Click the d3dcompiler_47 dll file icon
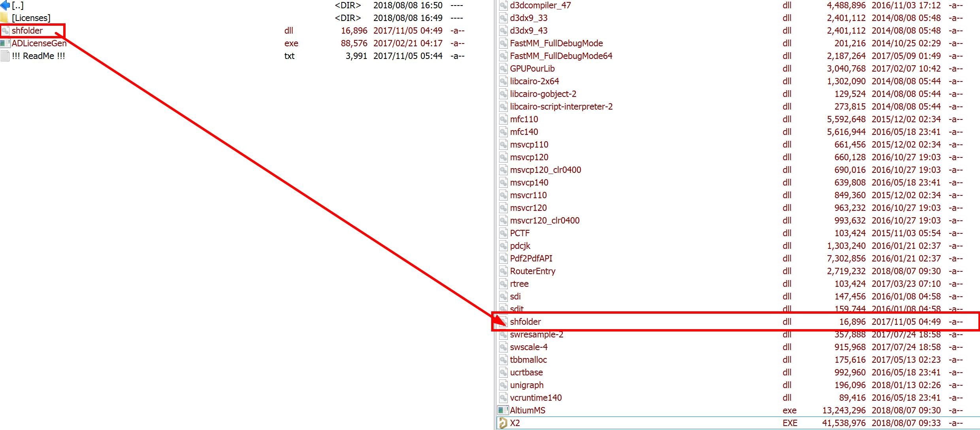Image resolution: width=980 pixels, height=430 pixels. (x=503, y=6)
